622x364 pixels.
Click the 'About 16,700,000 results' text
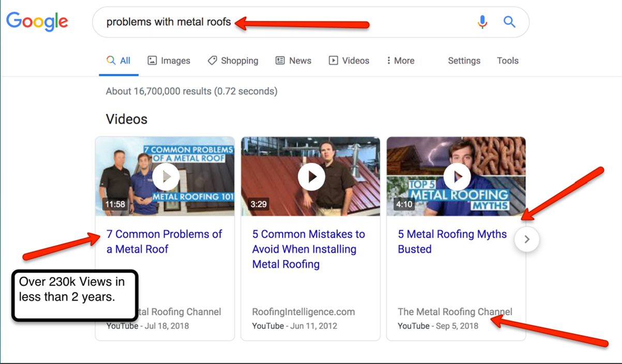191,91
